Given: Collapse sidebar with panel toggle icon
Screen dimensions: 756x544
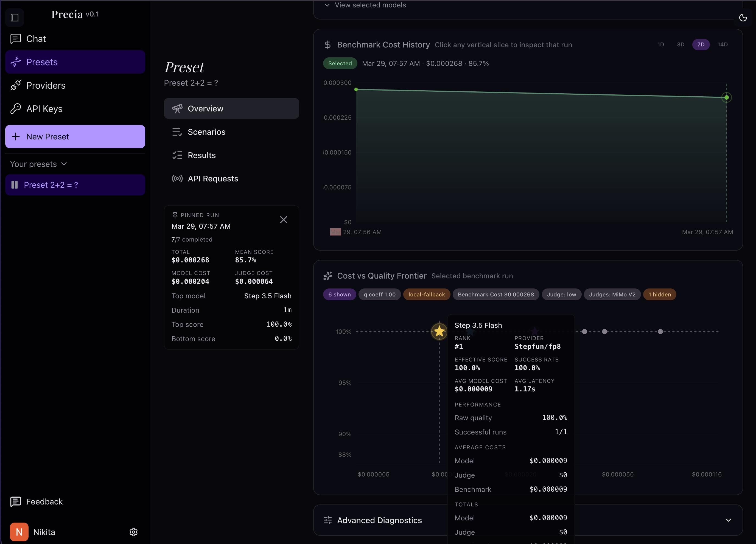Looking at the screenshot, I should point(14,17).
